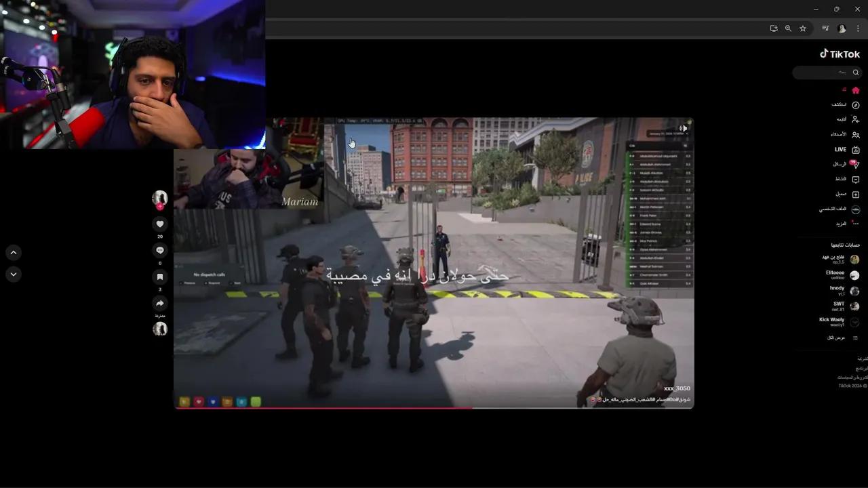Image resolution: width=868 pixels, height=488 pixels.
Task: Click the down chevron for next video
Action: pos(14,274)
